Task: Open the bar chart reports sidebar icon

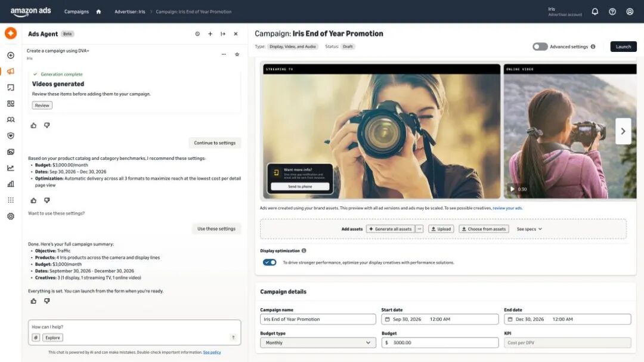Action: (11, 184)
